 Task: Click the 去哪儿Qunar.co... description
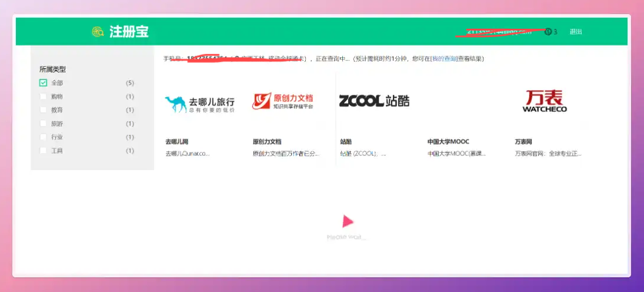pos(188,154)
